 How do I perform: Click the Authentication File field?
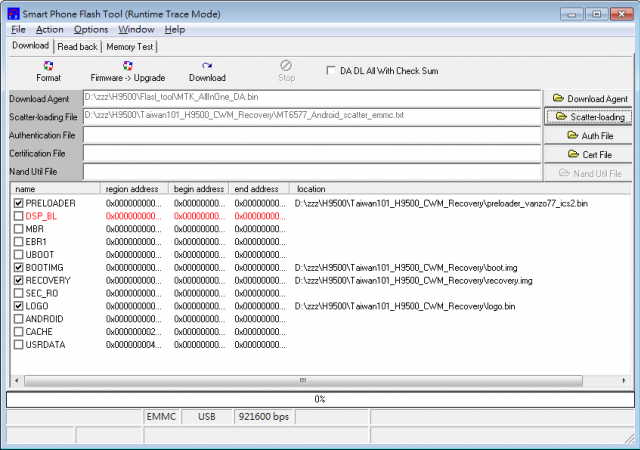(x=312, y=135)
